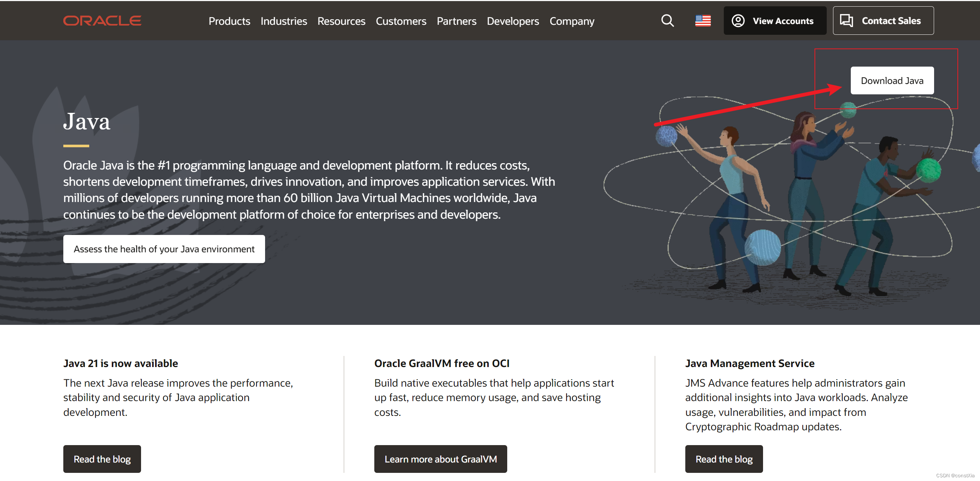Read the blog on Java Management Service
The image size is (980, 481).
(x=723, y=458)
